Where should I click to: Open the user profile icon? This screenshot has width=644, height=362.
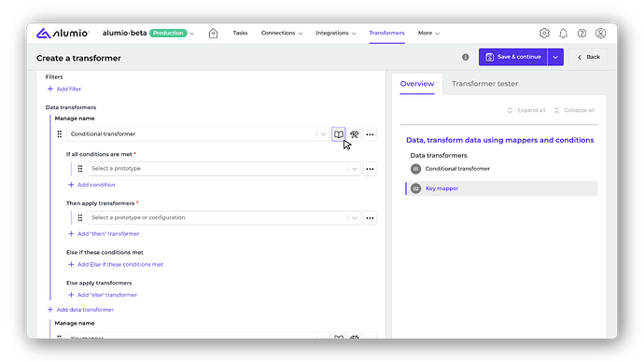click(x=600, y=34)
